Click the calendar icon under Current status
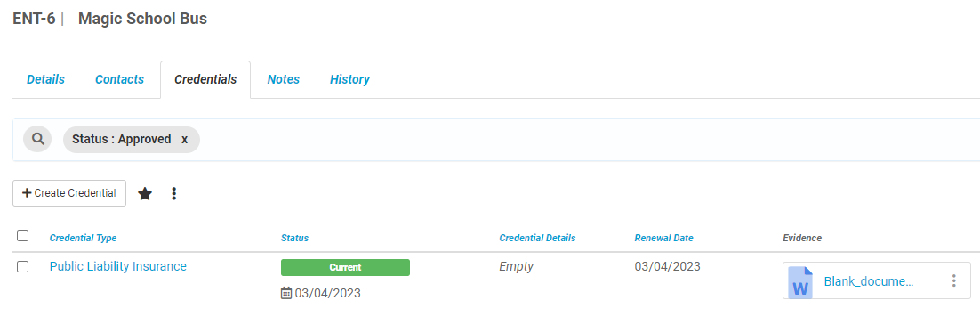The image size is (980, 325). point(286,292)
